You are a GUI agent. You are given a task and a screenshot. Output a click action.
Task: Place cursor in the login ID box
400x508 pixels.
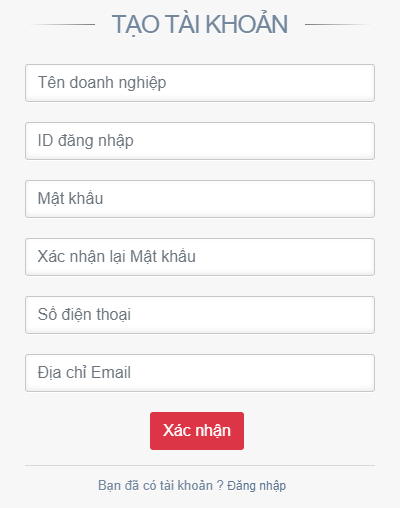pos(200,141)
